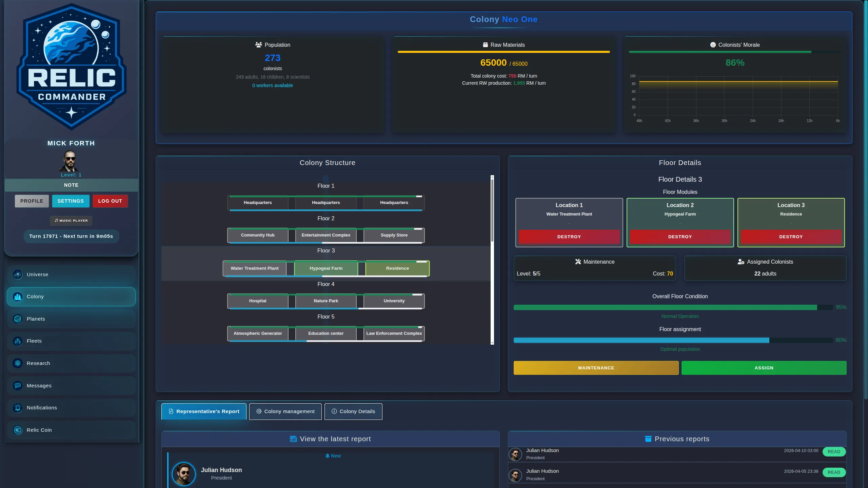Mark the 2026-04-10 report as READ

coord(834,451)
